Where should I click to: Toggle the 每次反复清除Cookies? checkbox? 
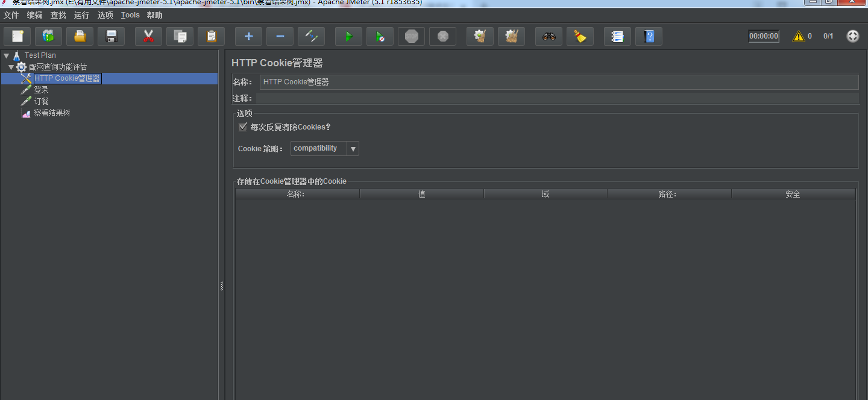[243, 127]
